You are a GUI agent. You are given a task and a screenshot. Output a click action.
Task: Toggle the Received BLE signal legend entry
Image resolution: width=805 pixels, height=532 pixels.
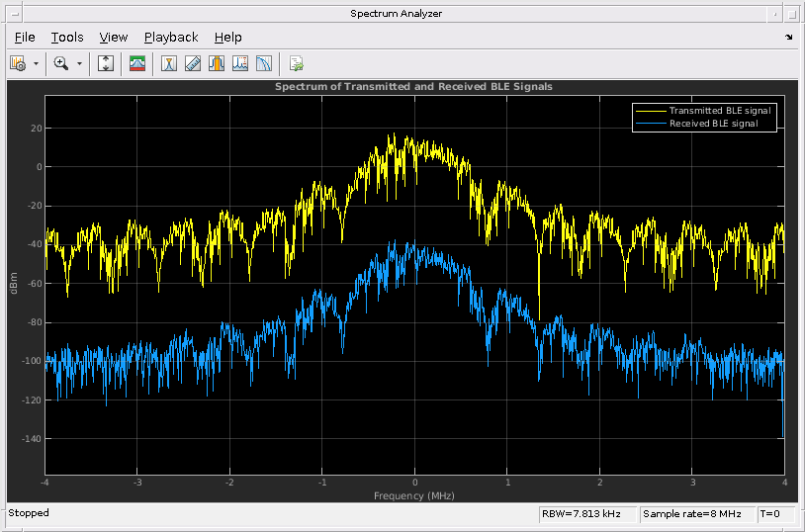713,124
